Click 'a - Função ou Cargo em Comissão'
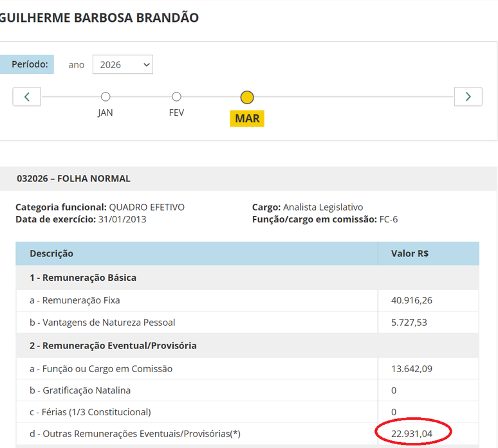Viewport: 498px width, 448px height. [x=101, y=369]
